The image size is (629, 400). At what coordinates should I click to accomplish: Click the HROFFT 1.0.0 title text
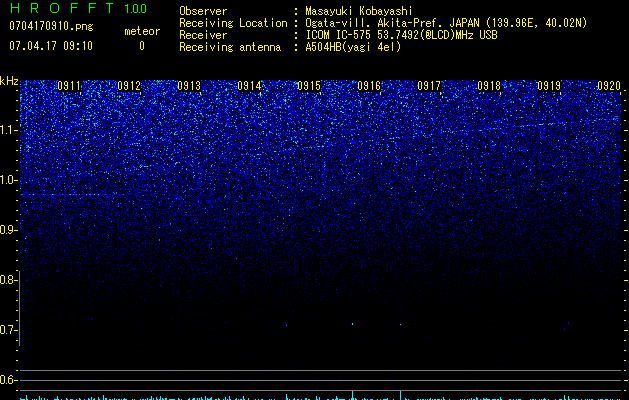tap(78, 8)
